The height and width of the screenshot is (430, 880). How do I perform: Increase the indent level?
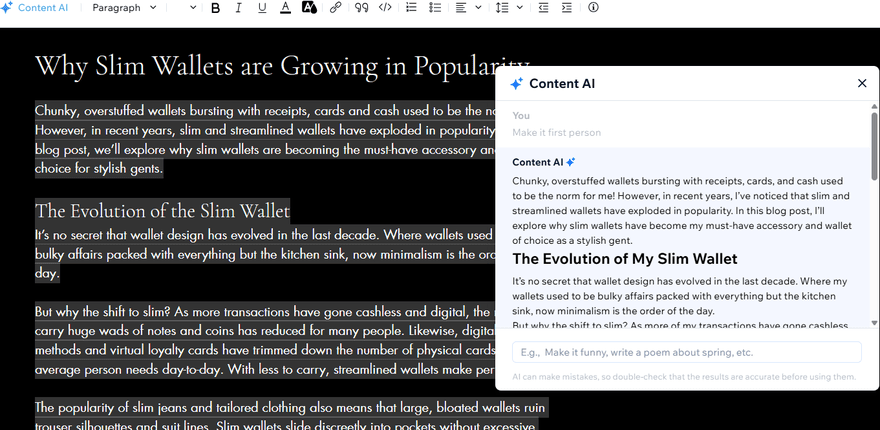(x=567, y=8)
